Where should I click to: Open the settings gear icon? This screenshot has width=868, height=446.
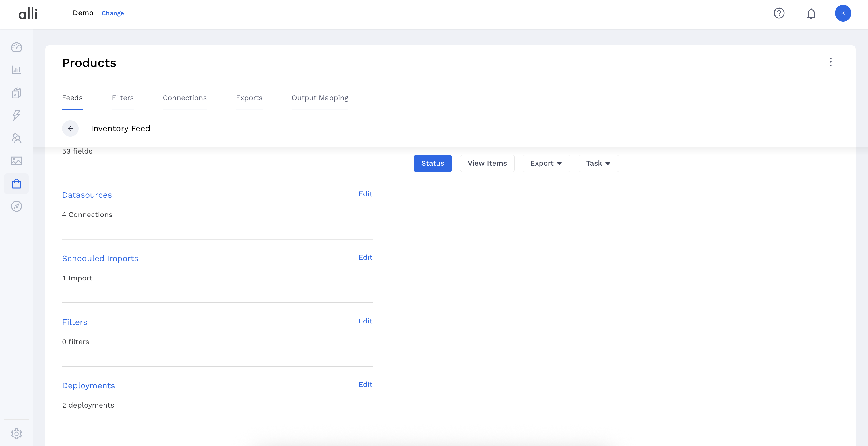point(16,434)
